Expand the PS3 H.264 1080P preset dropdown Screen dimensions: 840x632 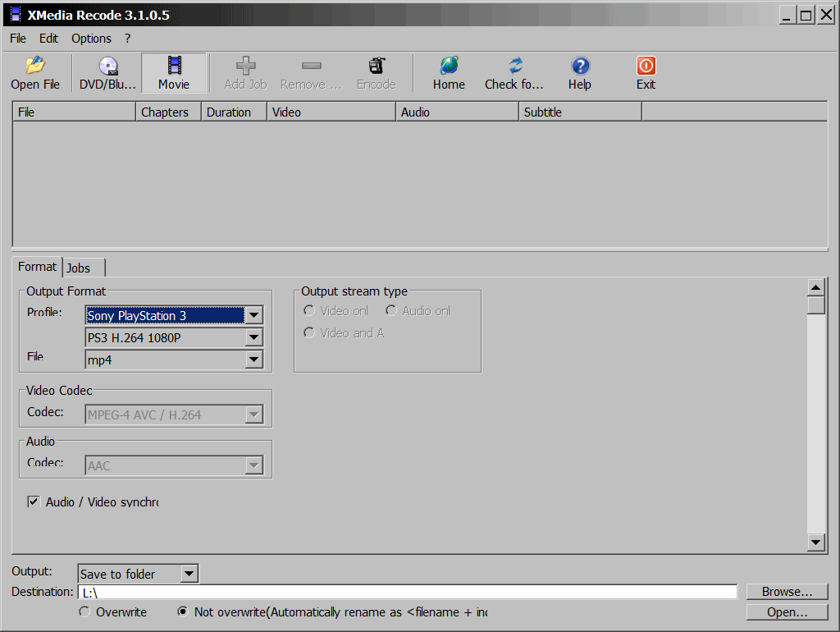(x=254, y=337)
